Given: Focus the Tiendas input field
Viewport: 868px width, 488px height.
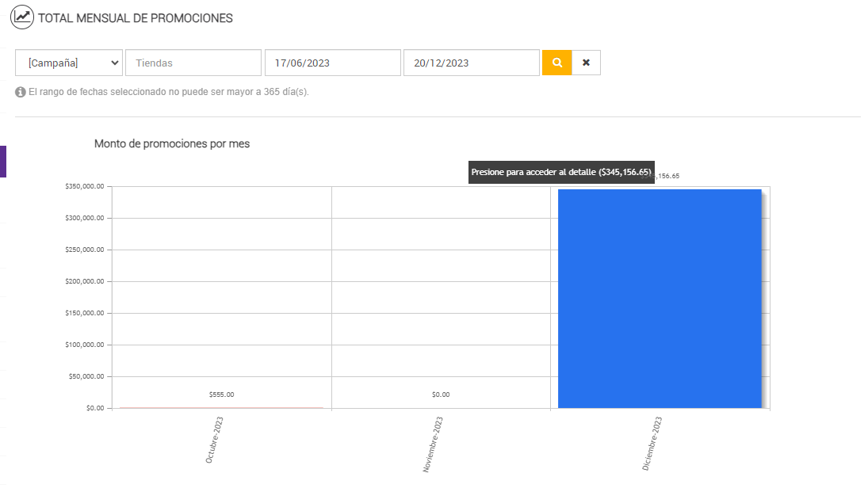Looking at the screenshot, I should click(193, 63).
